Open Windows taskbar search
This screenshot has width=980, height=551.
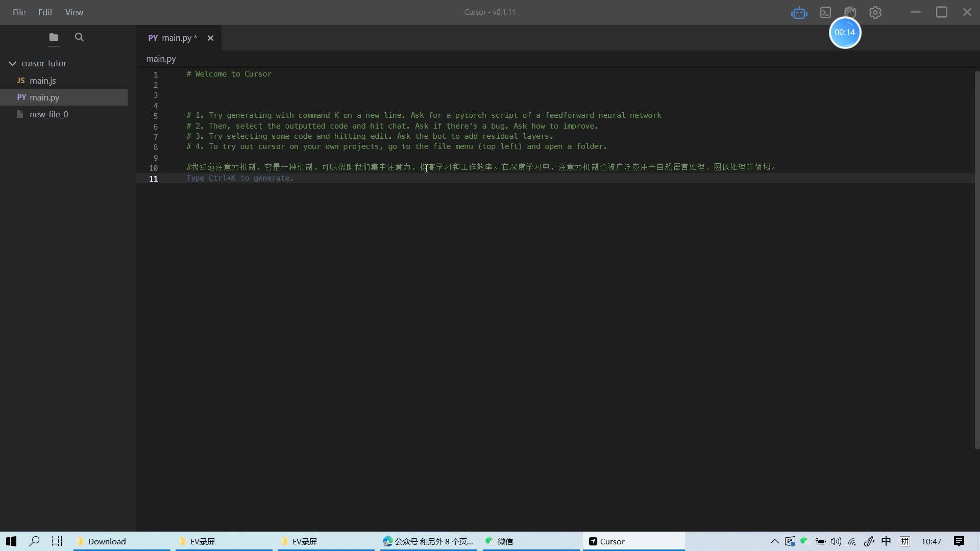[x=34, y=541]
